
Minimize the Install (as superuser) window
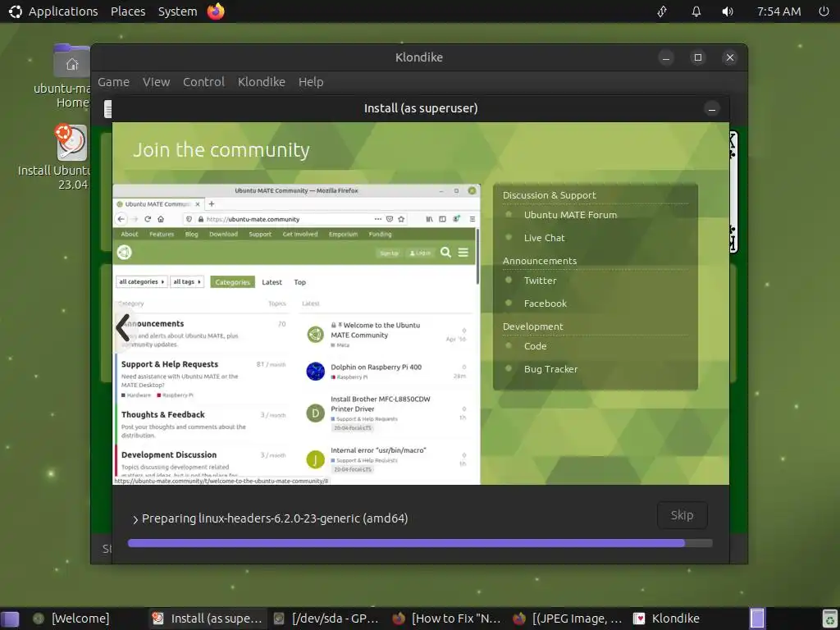click(x=711, y=109)
